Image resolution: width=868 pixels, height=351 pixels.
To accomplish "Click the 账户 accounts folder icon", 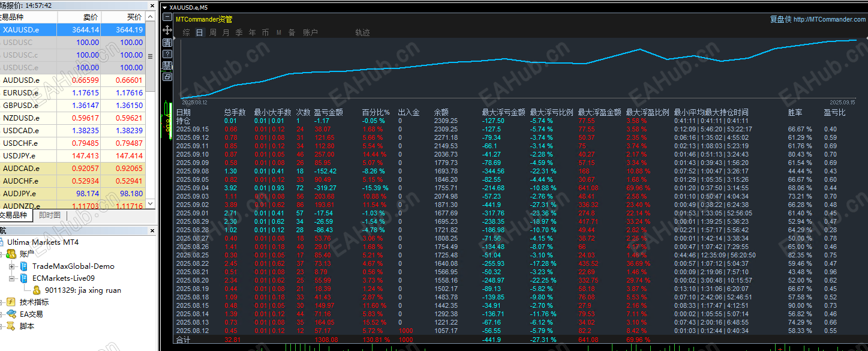I will 13,254.
